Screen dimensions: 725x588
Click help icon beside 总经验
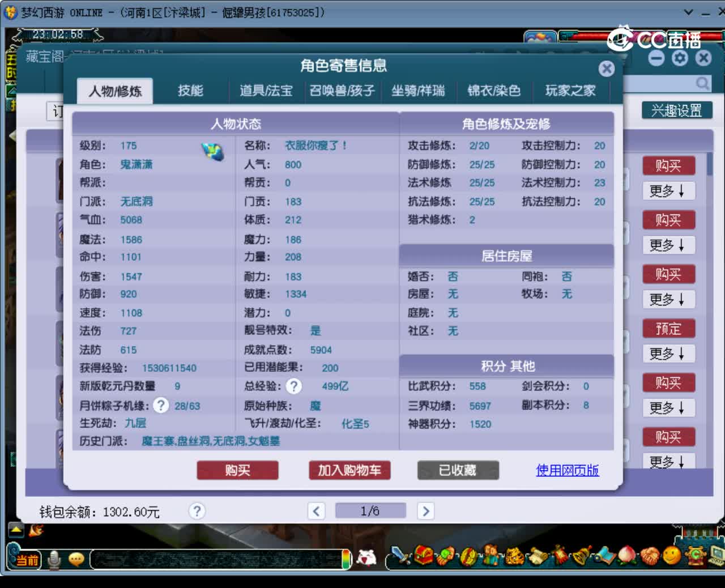[x=293, y=386]
